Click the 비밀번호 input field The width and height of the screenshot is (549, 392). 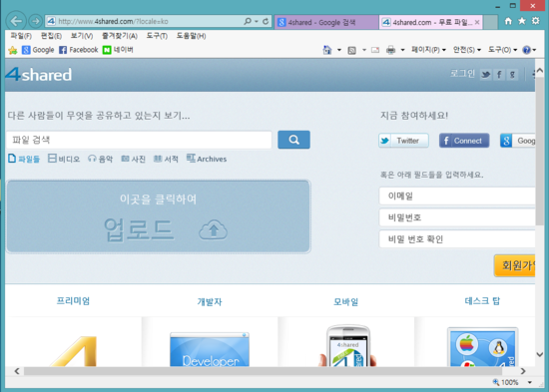tap(457, 217)
